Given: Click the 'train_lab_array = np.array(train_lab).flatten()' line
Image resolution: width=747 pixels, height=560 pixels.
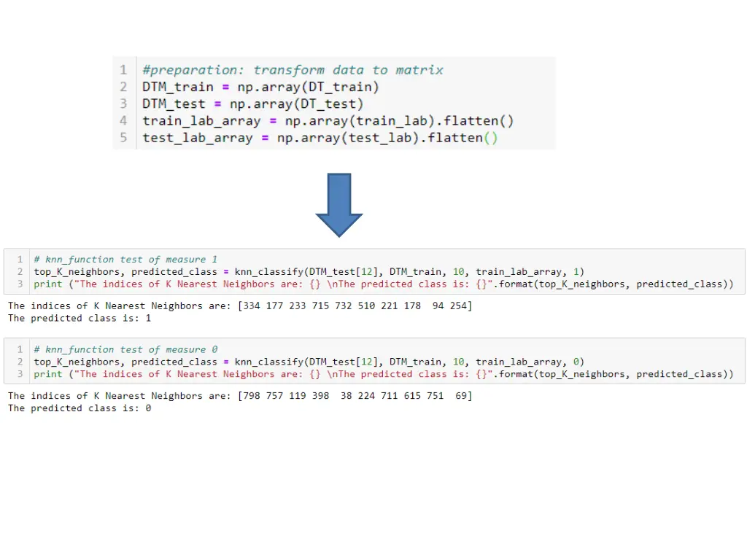Looking at the screenshot, I should [328, 121].
